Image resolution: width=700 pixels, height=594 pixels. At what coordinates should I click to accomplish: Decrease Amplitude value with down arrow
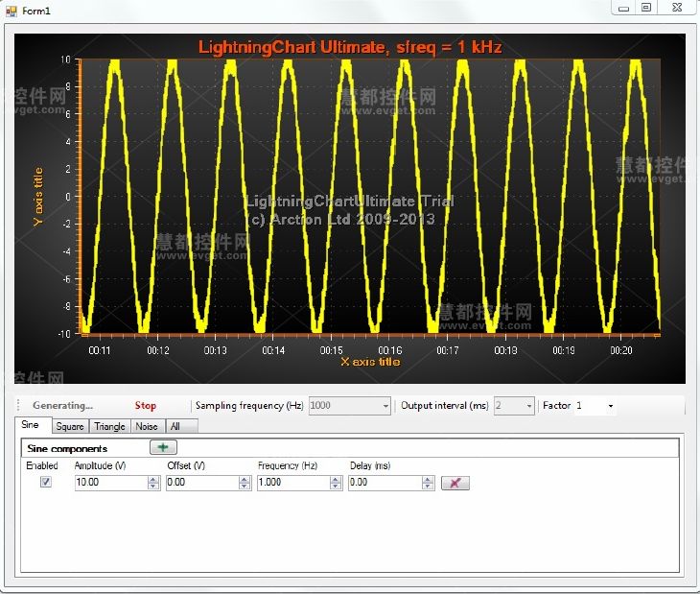(153, 486)
